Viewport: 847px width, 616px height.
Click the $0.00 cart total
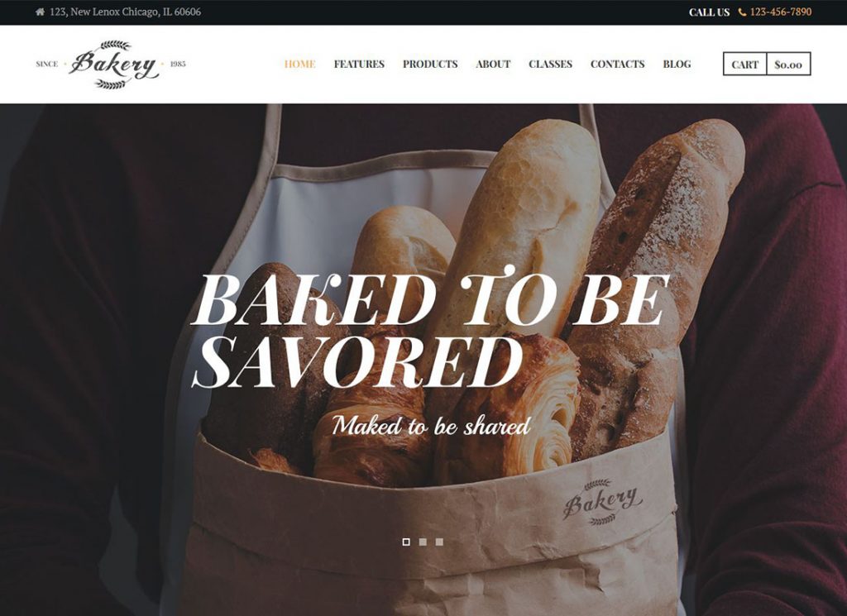pos(788,64)
